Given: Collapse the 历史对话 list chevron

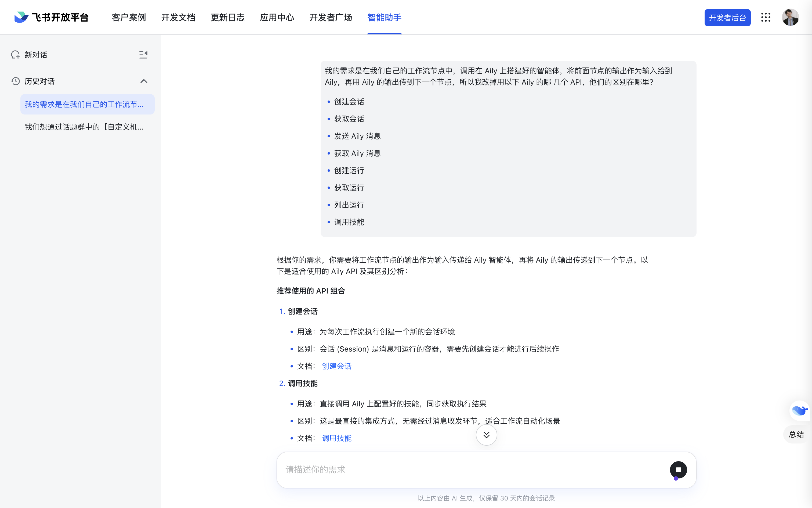Looking at the screenshot, I should coord(144,81).
